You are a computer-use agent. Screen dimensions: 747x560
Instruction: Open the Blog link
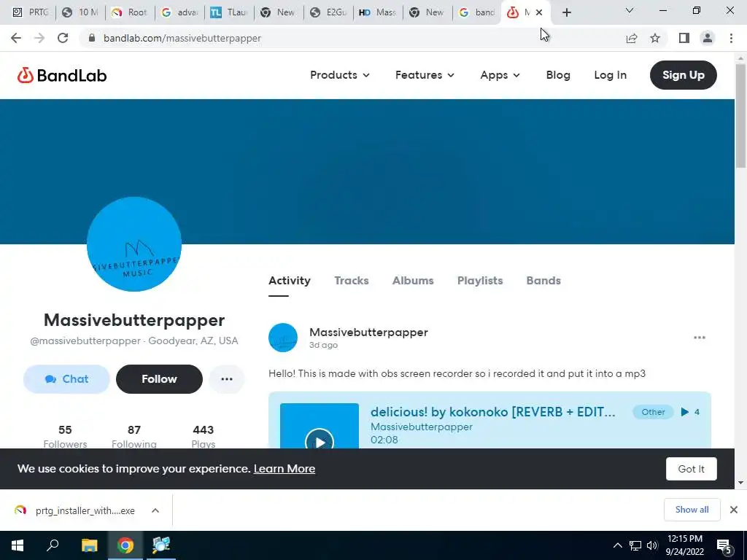pos(558,75)
